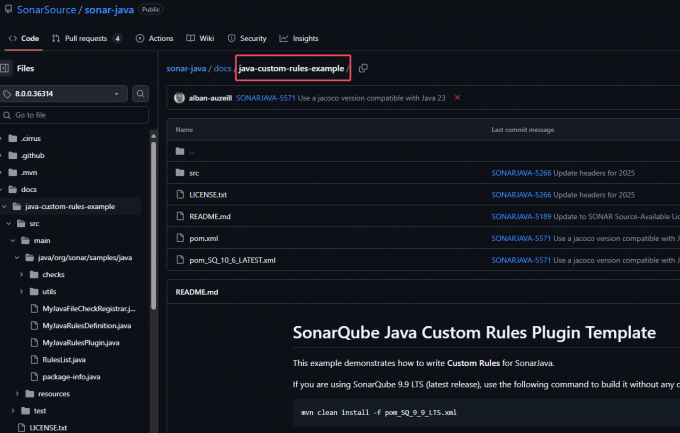
Task: Click the file tree vertical scrollbar
Action: click(154, 226)
